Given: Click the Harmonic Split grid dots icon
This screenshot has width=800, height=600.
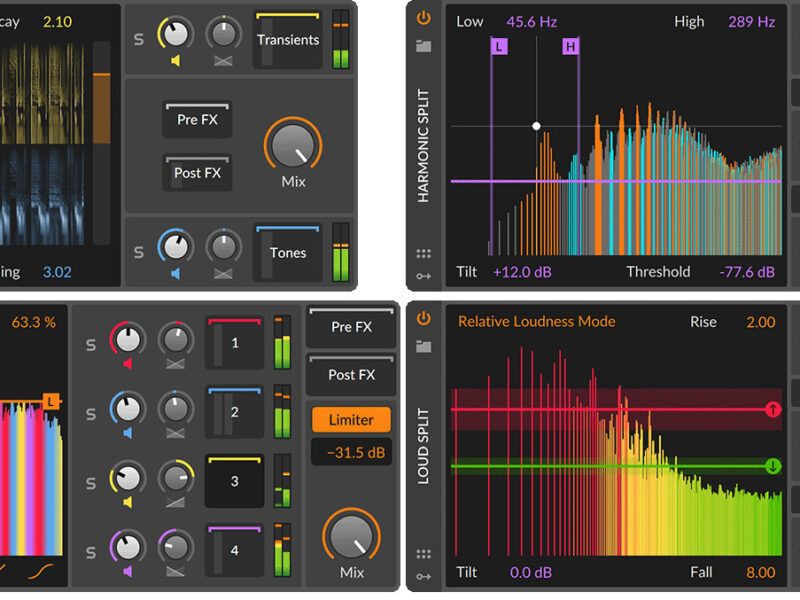Looking at the screenshot, I should [424, 254].
